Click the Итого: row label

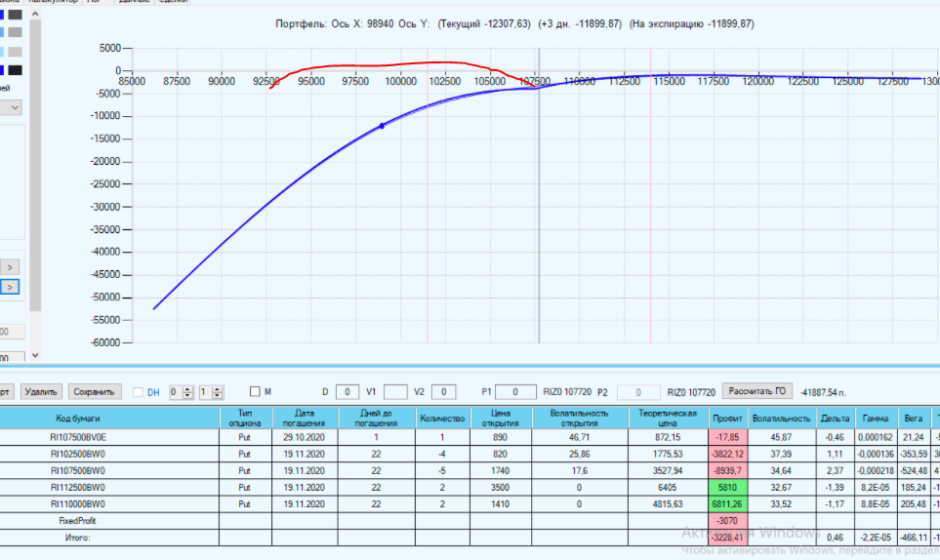77,538
